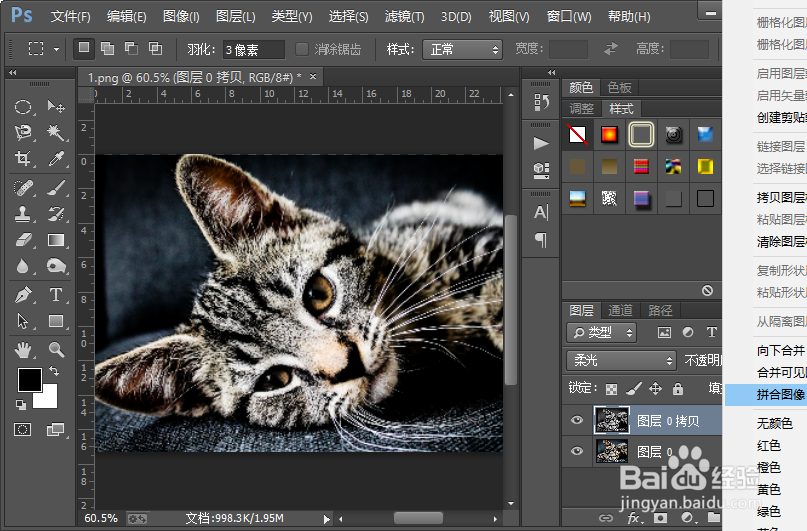Open the blend mode dropdown showing 柔光
The image size is (807, 531).
click(621, 360)
